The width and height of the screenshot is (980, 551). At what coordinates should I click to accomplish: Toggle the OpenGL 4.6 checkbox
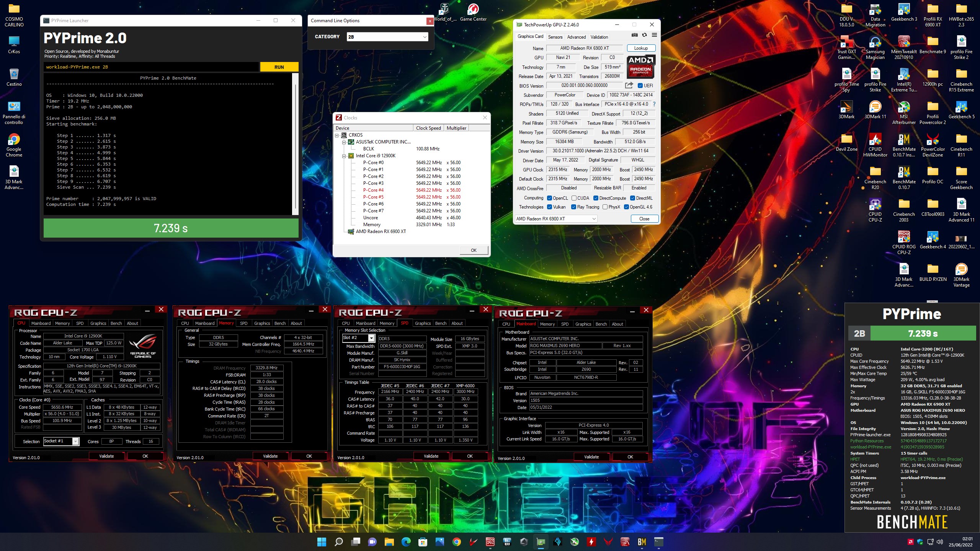626,207
